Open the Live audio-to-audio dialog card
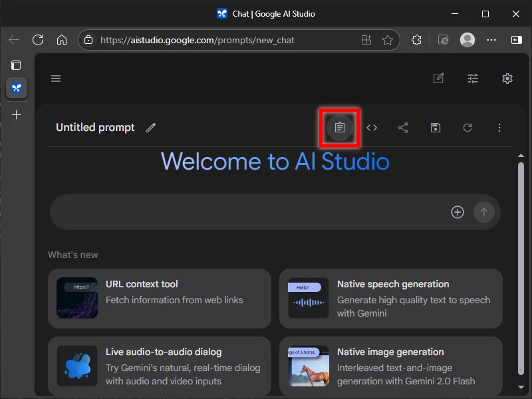The width and height of the screenshot is (532, 399). [160, 366]
